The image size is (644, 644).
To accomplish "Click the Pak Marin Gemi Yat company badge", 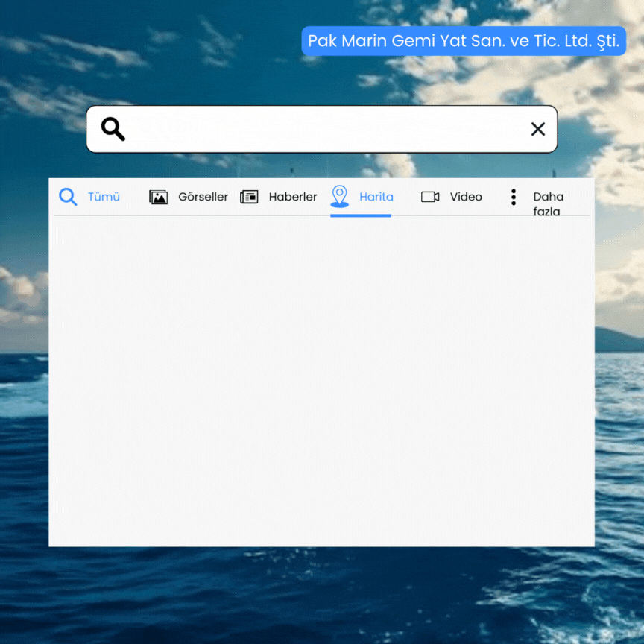I will click(x=464, y=41).
